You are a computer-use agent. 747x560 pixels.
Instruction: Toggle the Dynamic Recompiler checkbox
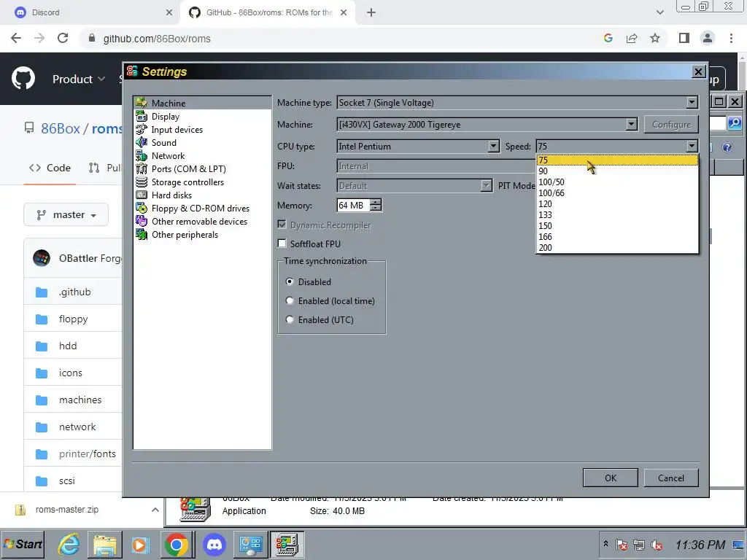tap(282, 225)
